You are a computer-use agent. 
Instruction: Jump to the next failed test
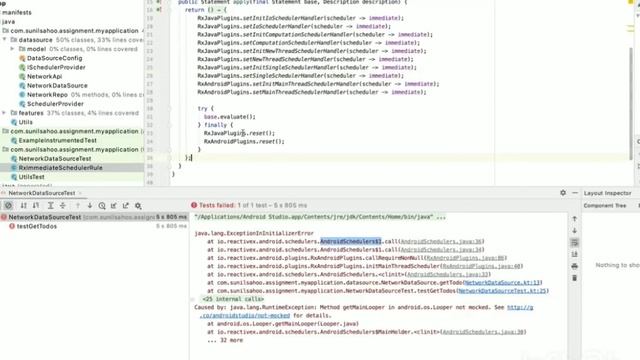(x=90, y=206)
